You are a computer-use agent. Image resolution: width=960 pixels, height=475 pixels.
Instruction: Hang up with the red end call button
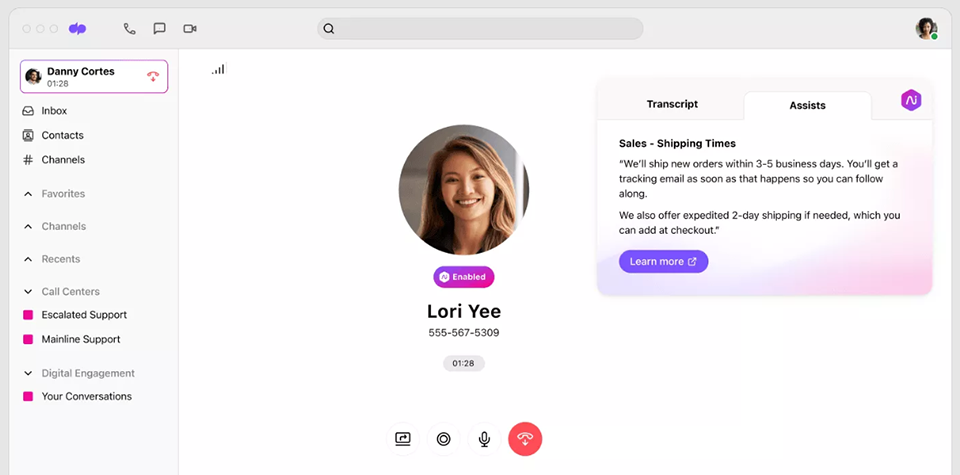(525, 439)
